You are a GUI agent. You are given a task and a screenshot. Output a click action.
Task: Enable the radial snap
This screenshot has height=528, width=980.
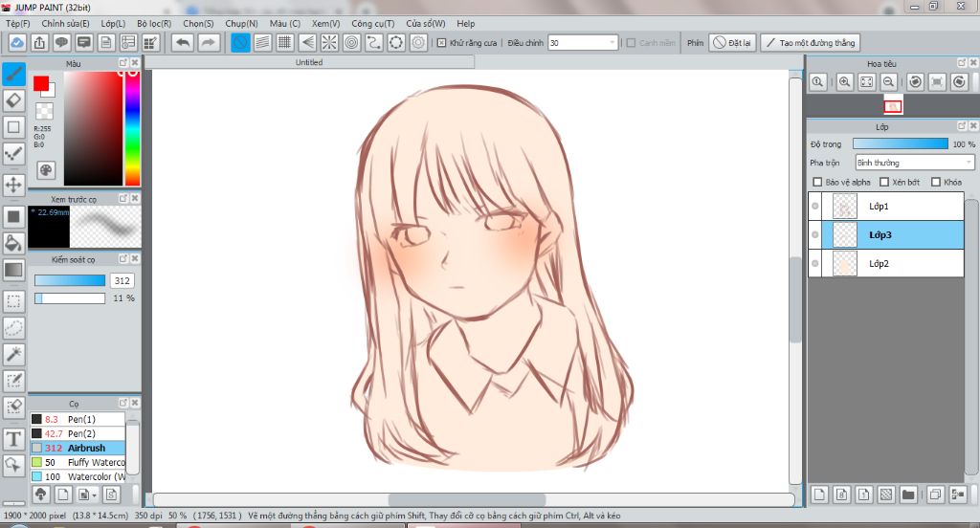[x=329, y=42]
